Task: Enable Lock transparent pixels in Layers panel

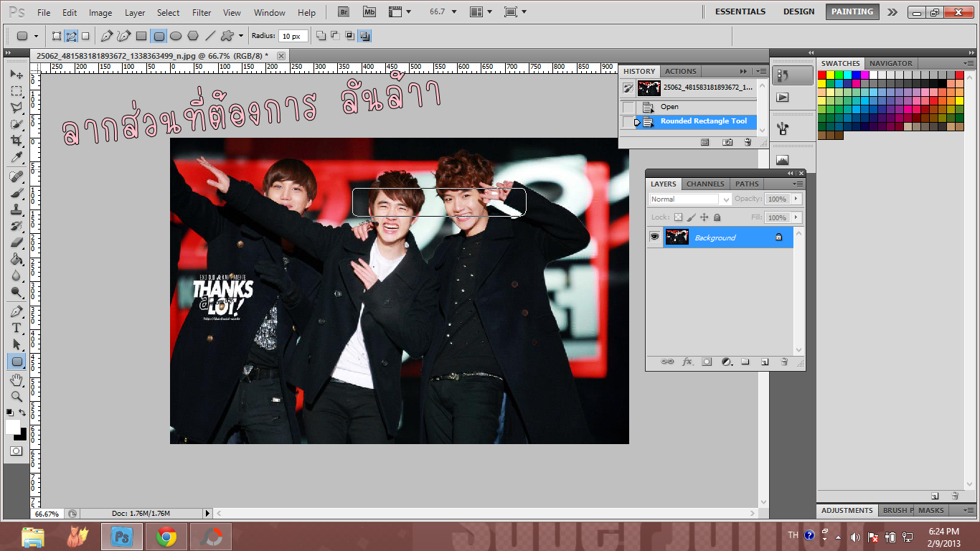Action: (x=678, y=217)
